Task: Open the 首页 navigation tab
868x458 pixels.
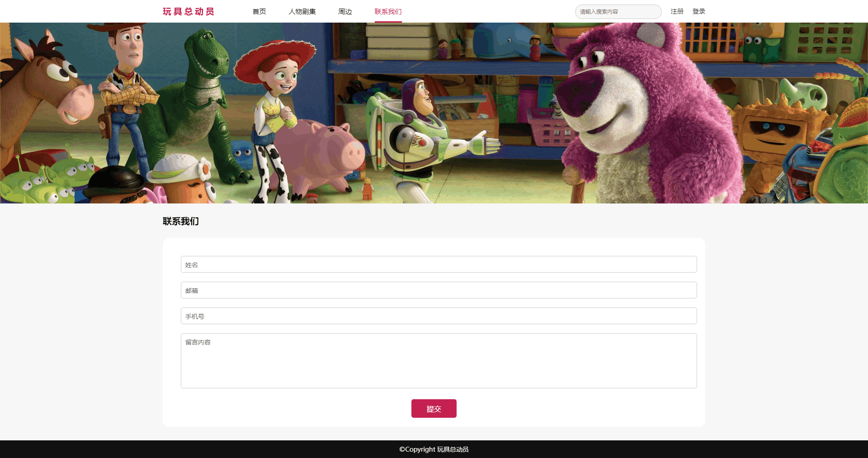Action: (259, 11)
